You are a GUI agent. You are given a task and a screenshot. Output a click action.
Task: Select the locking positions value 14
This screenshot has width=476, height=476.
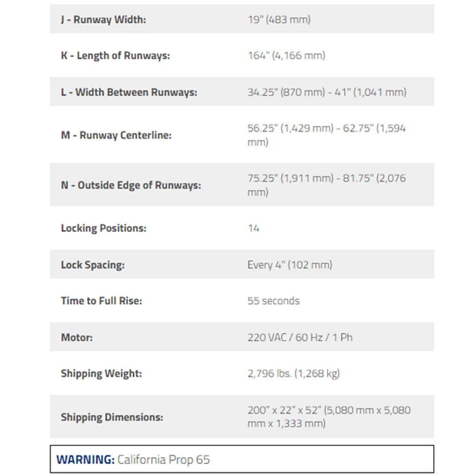tap(254, 228)
